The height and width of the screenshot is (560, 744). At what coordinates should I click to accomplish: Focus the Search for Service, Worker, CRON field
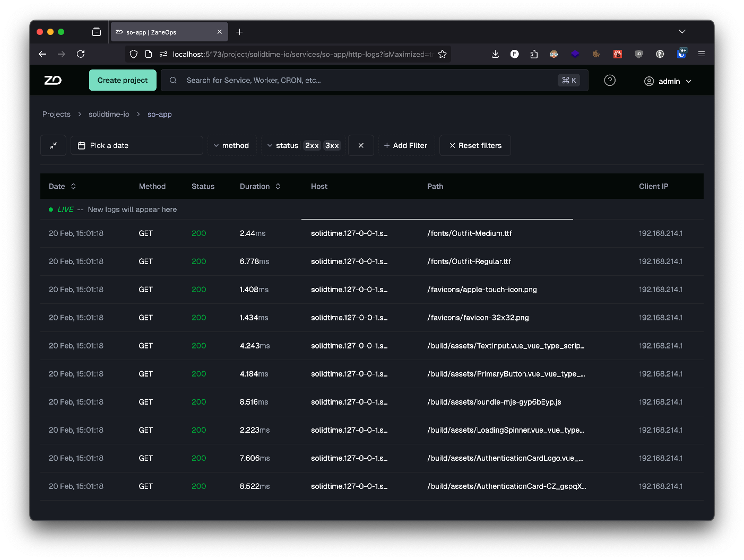tap(374, 80)
